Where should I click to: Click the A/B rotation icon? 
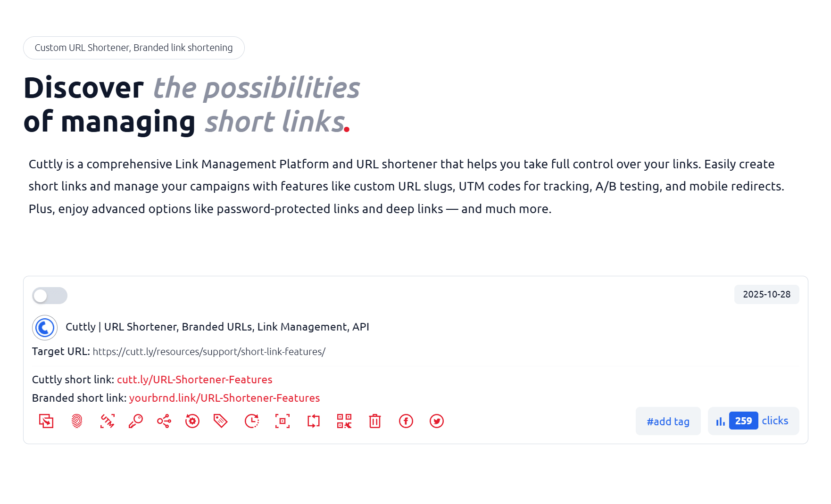point(313,421)
